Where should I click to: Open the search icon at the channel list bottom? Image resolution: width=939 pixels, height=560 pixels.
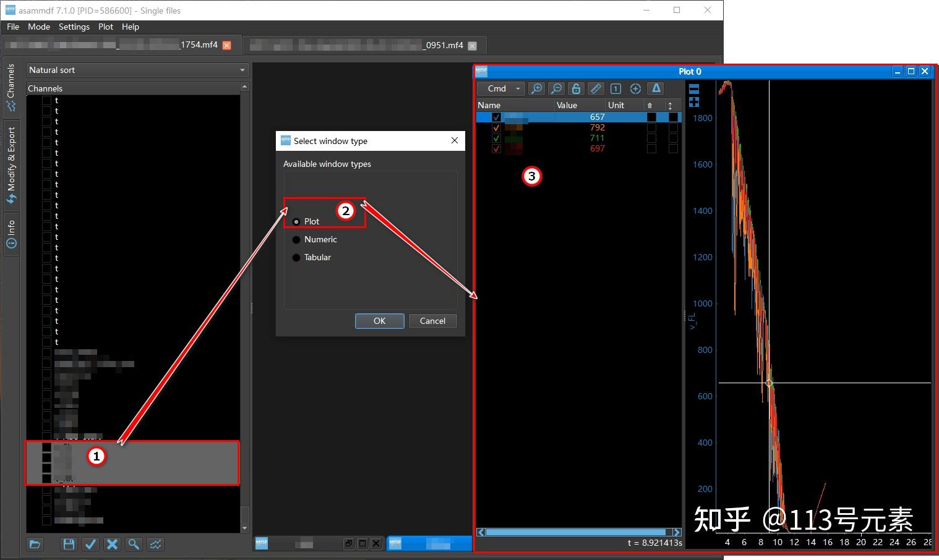pos(134,545)
